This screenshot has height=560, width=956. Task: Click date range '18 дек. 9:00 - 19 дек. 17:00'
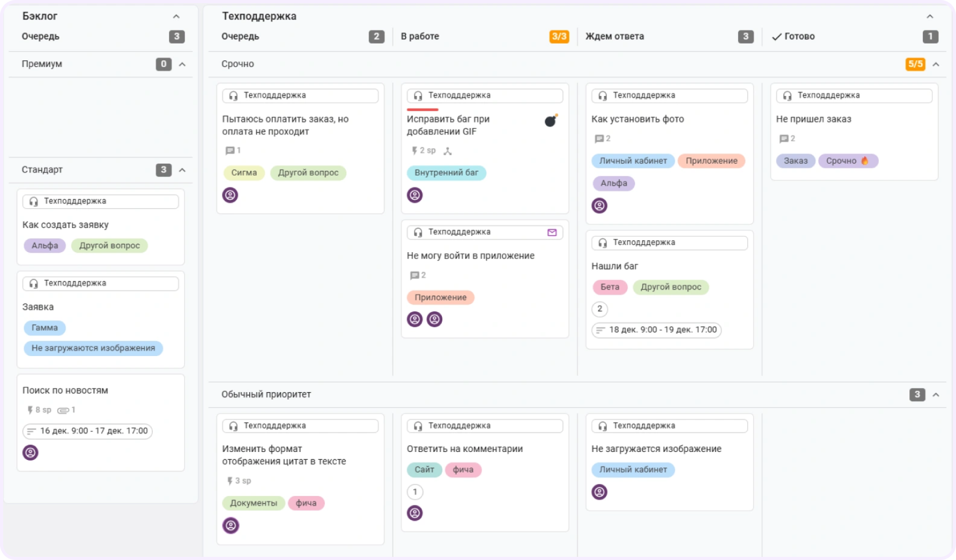[656, 330]
